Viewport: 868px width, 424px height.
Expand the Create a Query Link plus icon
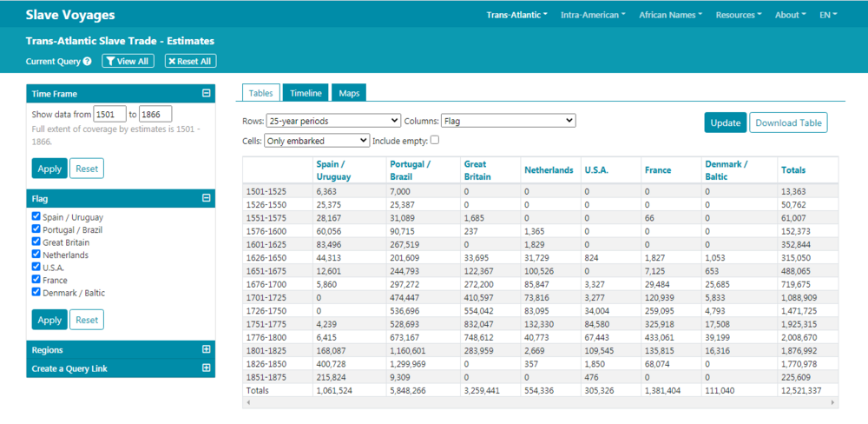[207, 368]
